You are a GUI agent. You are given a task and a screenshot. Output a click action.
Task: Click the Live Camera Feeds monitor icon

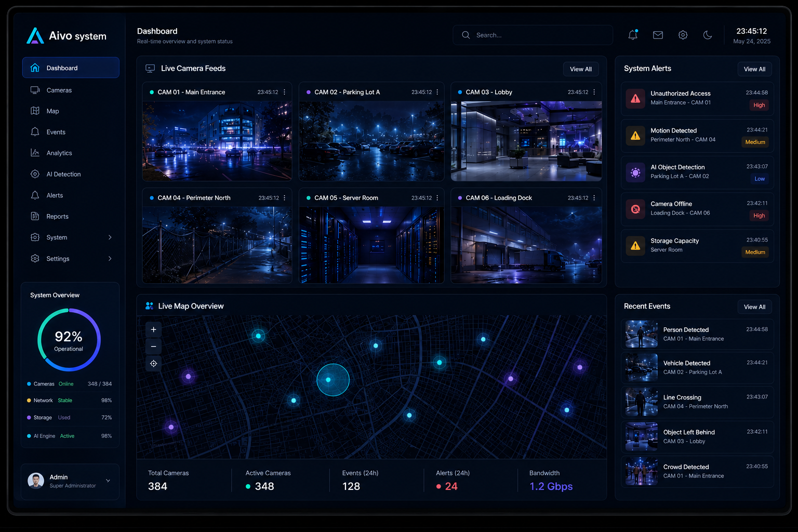click(x=150, y=69)
